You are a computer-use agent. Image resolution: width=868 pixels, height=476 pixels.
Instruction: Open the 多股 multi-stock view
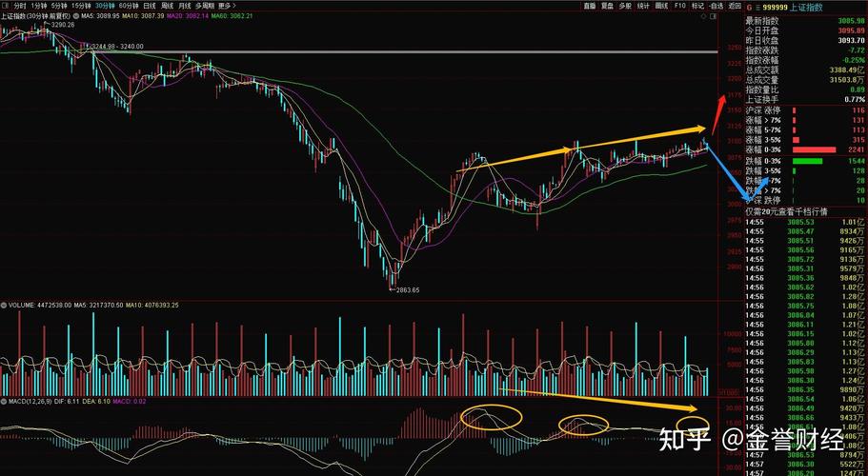tap(625, 5)
